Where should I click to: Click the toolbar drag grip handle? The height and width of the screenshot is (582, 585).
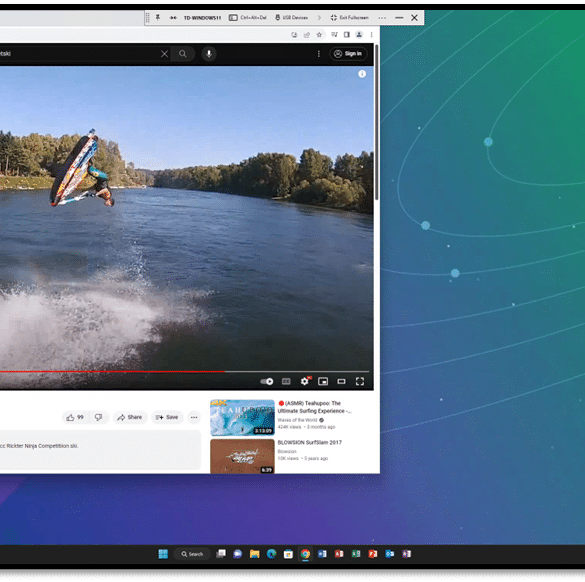coord(148,18)
